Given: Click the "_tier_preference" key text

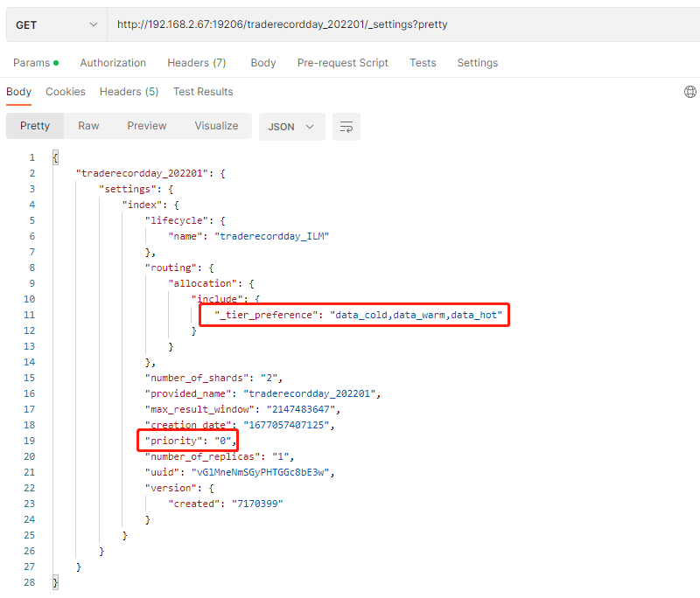Looking at the screenshot, I should pyautogui.click(x=267, y=316).
